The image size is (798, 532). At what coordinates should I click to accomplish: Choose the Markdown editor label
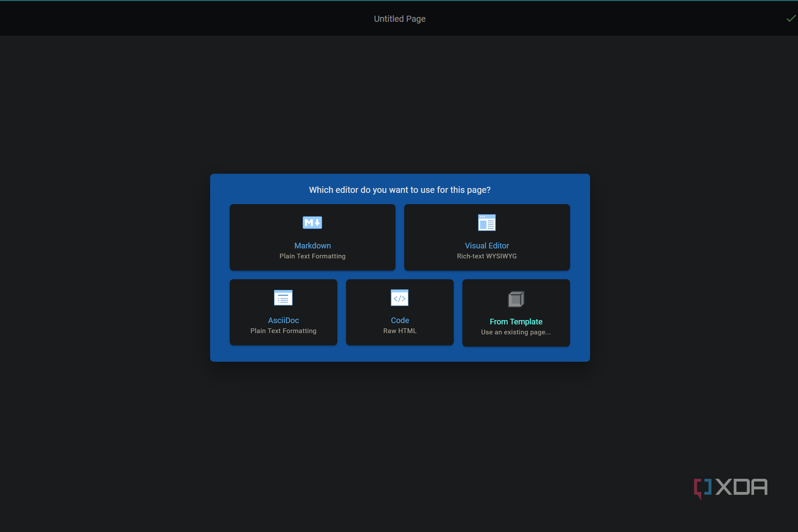coord(312,246)
